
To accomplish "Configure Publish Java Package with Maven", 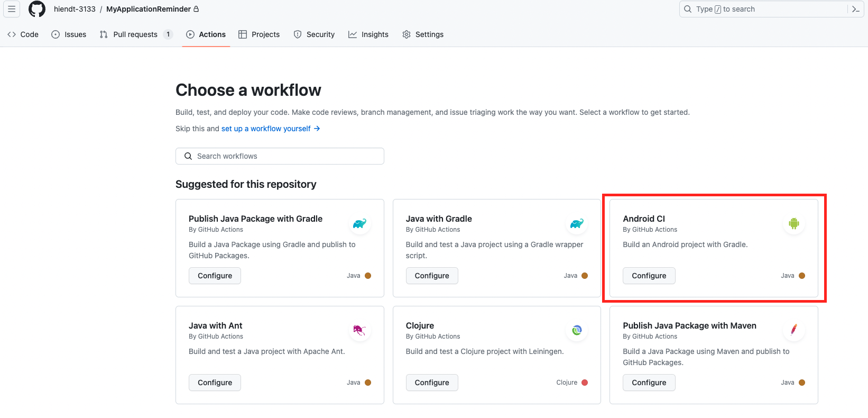I will [649, 383].
